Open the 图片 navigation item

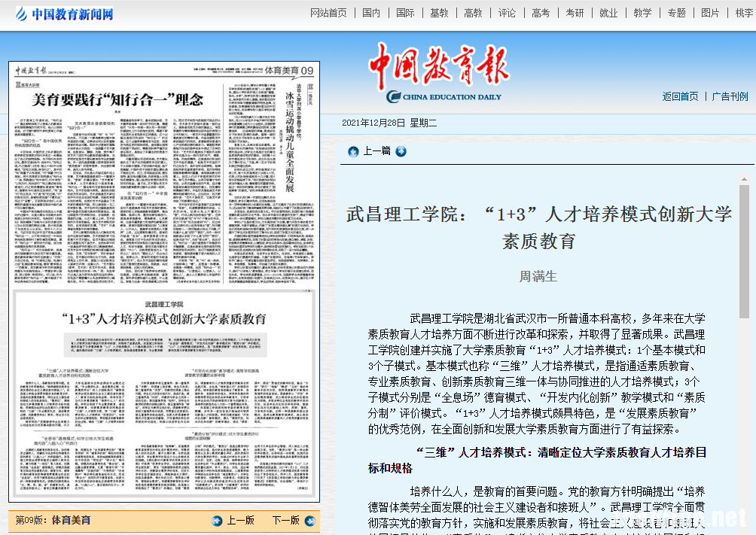(710, 13)
